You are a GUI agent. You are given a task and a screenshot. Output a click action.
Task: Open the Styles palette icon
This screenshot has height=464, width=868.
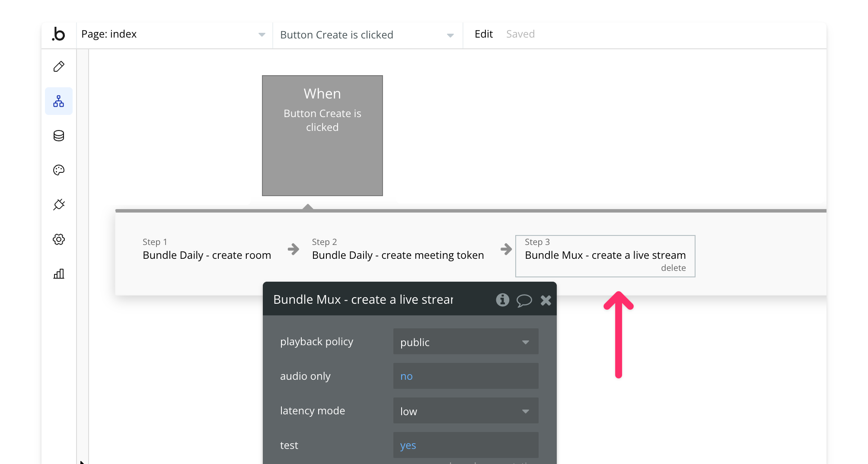tap(59, 170)
